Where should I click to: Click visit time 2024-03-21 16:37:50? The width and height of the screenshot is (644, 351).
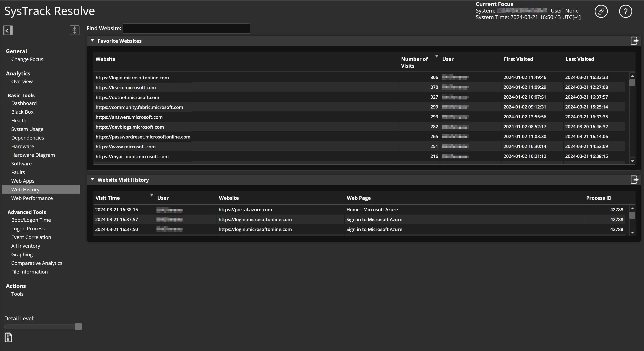click(117, 229)
